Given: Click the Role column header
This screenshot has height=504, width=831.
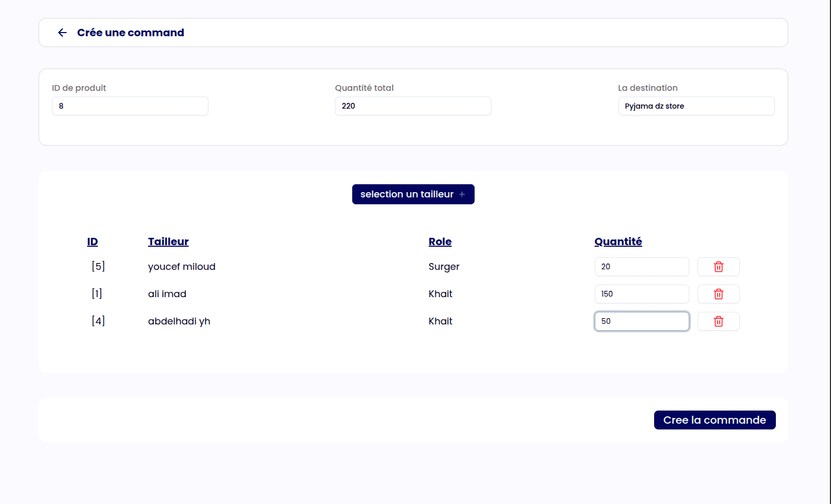Looking at the screenshot, I should (x=440, y=241).
